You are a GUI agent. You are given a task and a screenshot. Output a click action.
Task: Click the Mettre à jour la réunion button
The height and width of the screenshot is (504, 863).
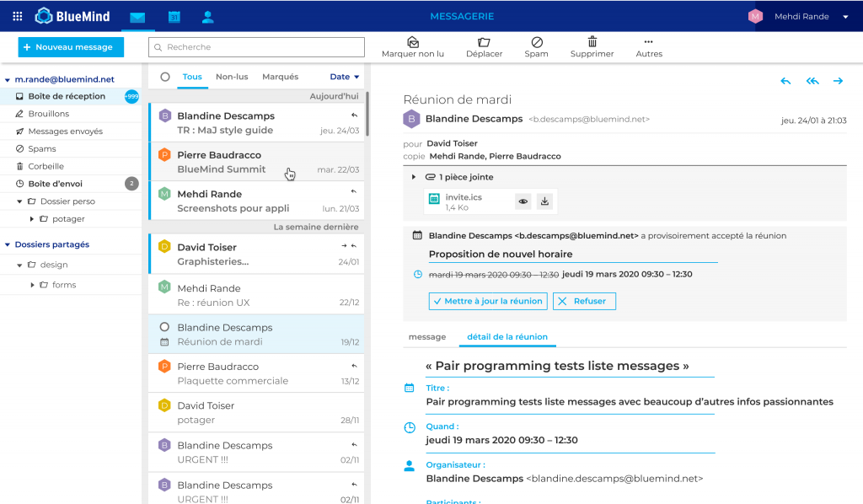488,301
